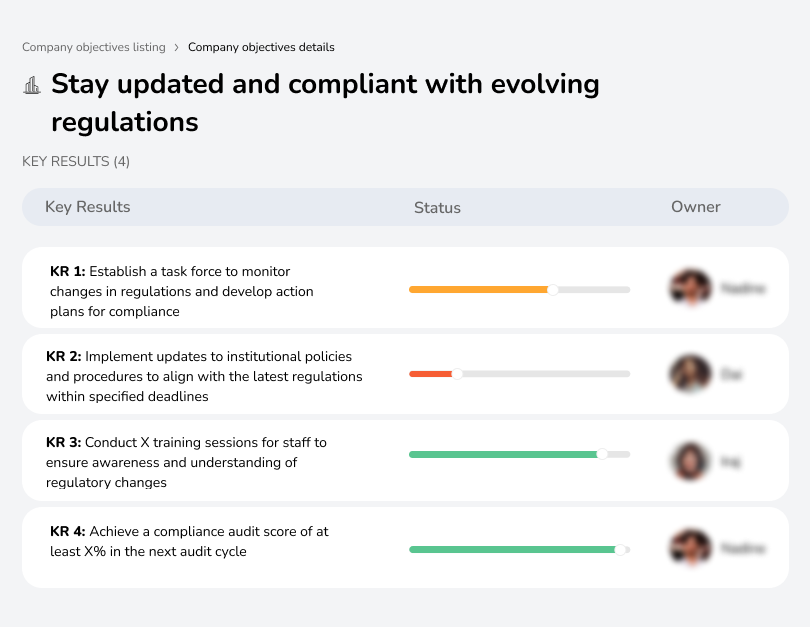810x627 pixels.
Task: Open KR 1 about establishing a task force
Action: click(182, 291)
